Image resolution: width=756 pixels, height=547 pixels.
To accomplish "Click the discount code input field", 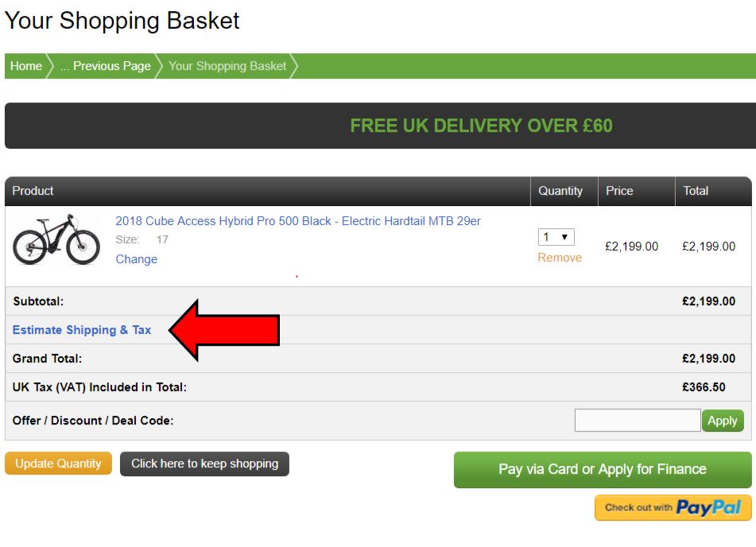I will pos(638,421).
